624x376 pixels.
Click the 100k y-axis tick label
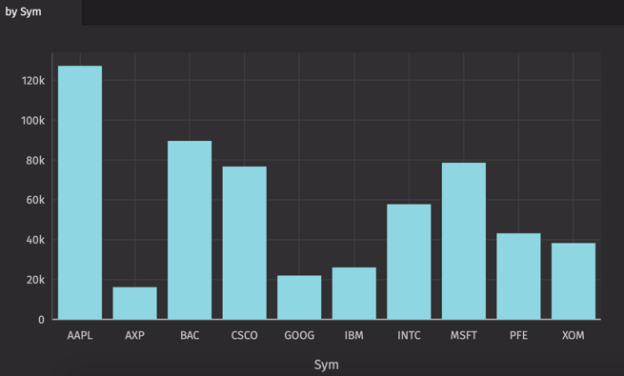coord(33,121)
